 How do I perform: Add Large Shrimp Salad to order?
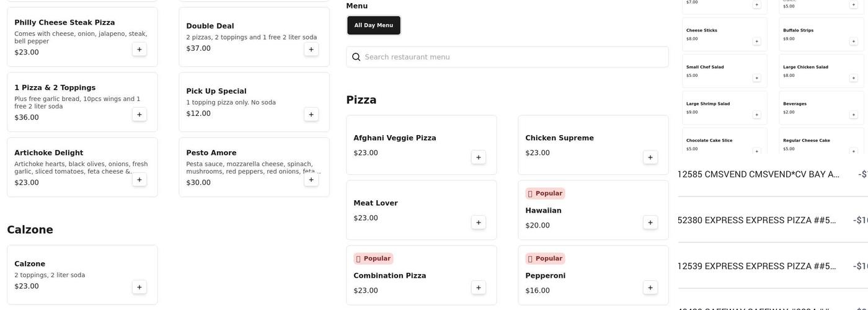[756, 115]
